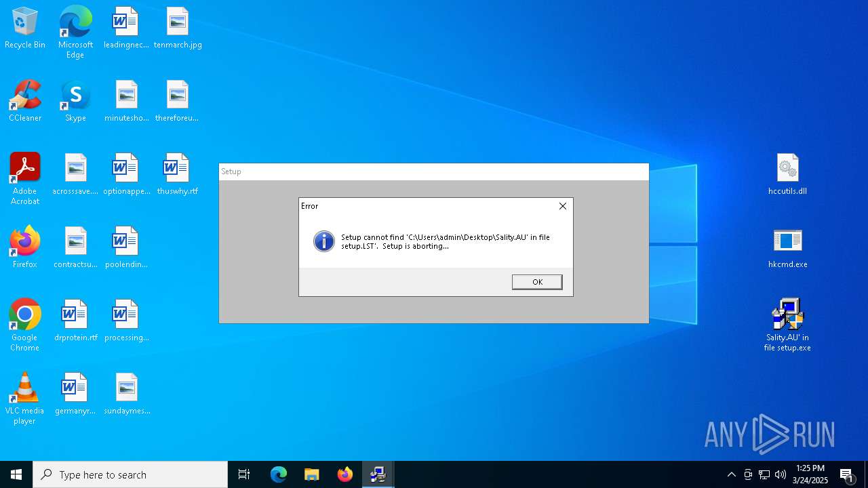The width and height of the screenshot is (868, 488).
Task: Select the poolendin... Word document
Action: pos(126,248)
